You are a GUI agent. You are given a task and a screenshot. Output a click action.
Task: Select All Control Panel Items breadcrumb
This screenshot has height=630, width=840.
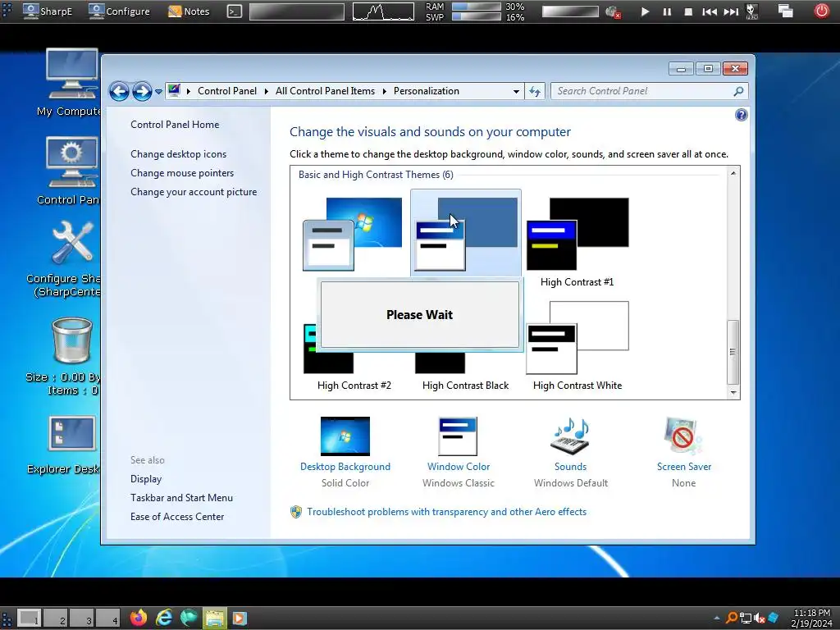(325, 91)
